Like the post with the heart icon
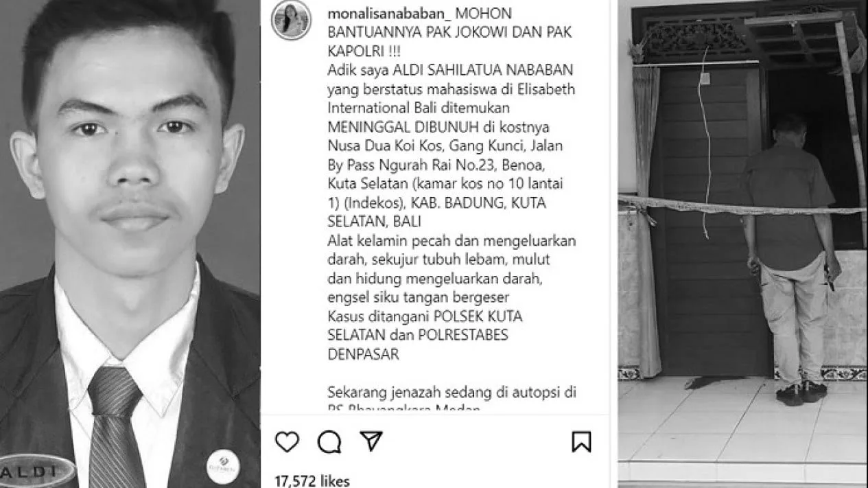Screen dimensions: 868x488 [x=287, y=441]
